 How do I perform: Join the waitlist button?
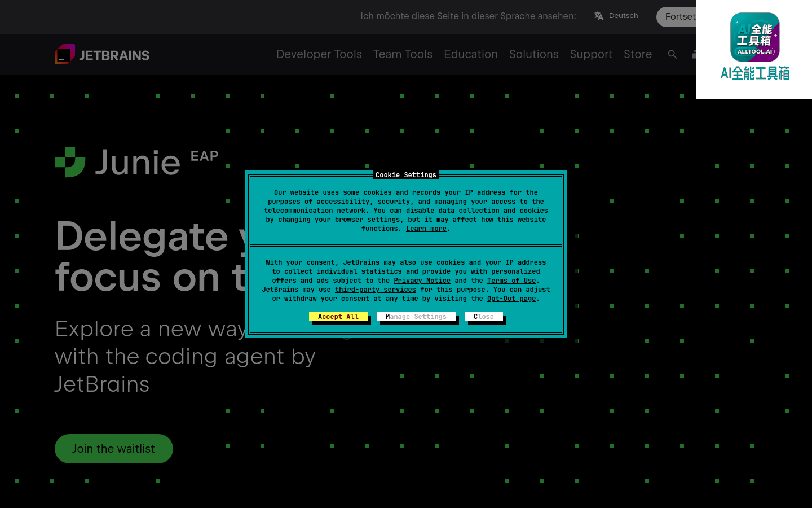point(114,449)
